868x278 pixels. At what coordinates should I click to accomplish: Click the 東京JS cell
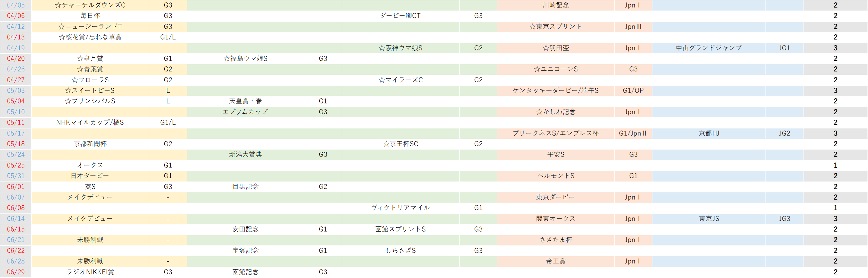coord(709,218)
